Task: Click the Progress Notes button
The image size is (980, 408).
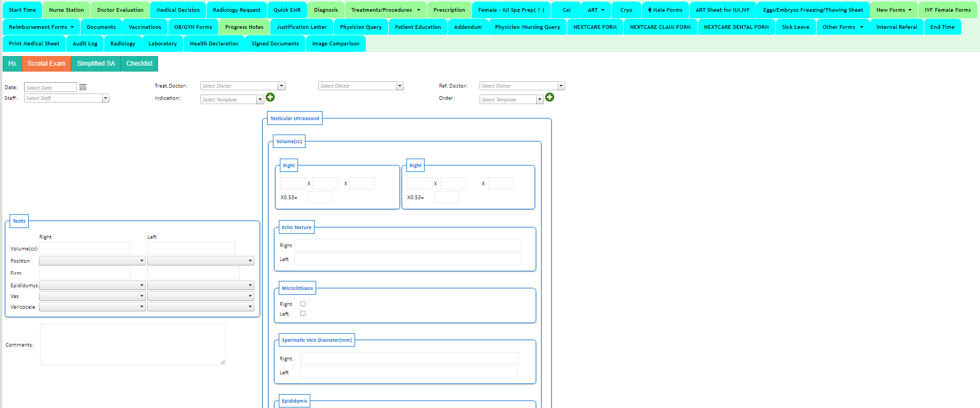Action: coord(244,27)
